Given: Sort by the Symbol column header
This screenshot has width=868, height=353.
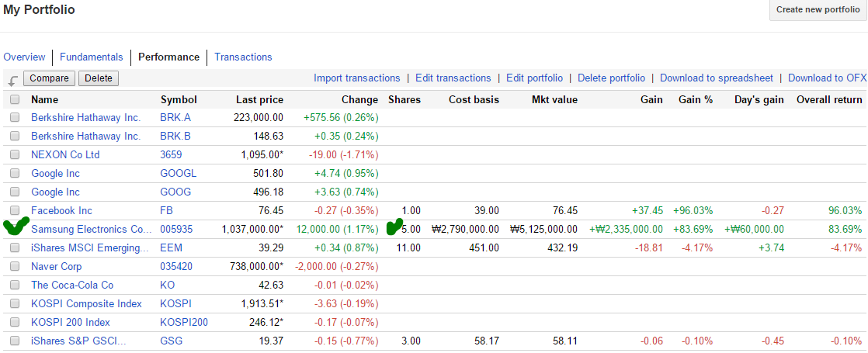Looking at the screenshot, I should 179,100.
